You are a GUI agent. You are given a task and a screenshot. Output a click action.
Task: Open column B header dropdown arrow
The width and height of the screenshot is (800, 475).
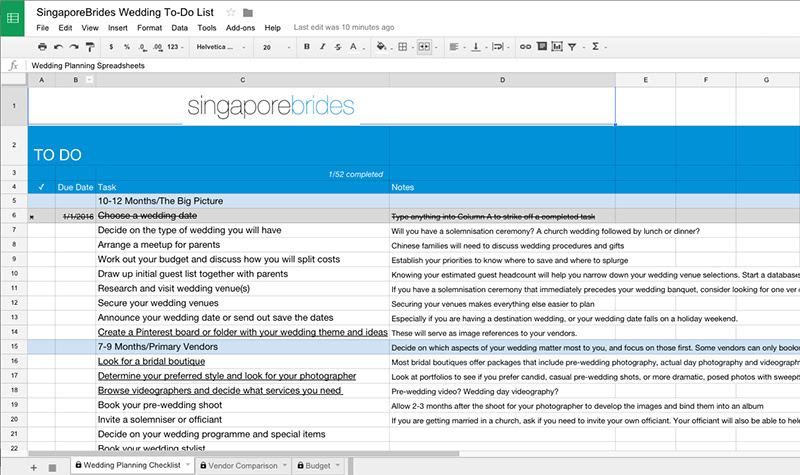pyautogui.click(x=89, y=80)
